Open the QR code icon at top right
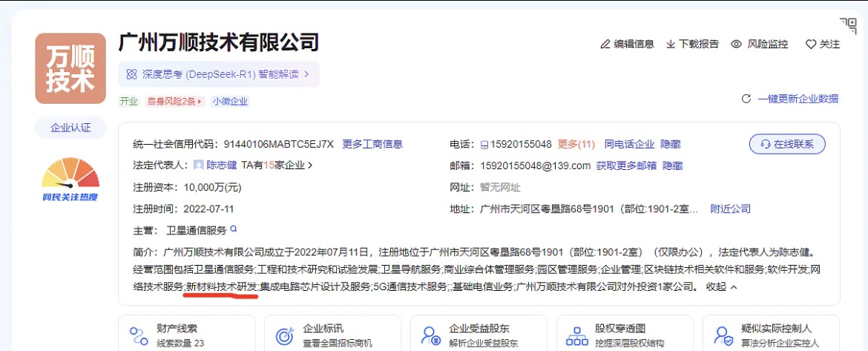 pos(847,25)
